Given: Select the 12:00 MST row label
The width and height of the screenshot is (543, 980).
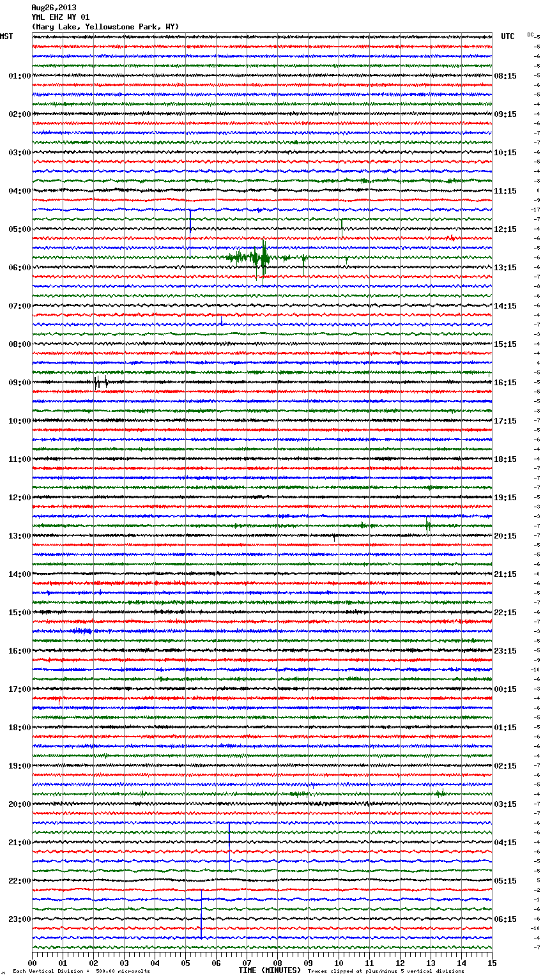Looking at the screenshot, I should tap(19, 498).
